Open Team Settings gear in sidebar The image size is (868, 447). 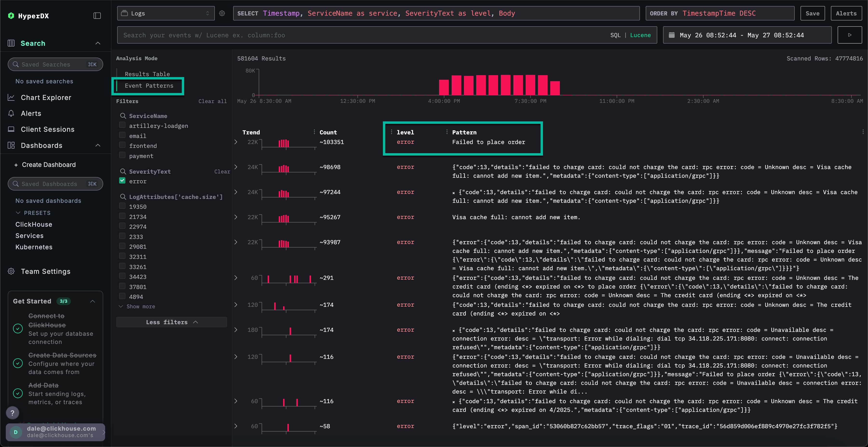coord(11,271)
